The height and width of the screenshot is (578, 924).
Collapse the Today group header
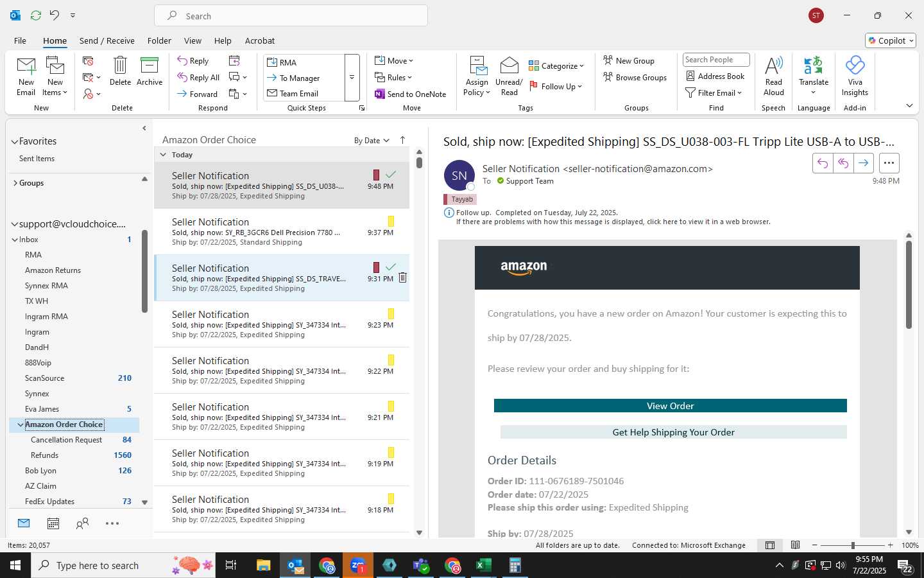coord(163,155)
